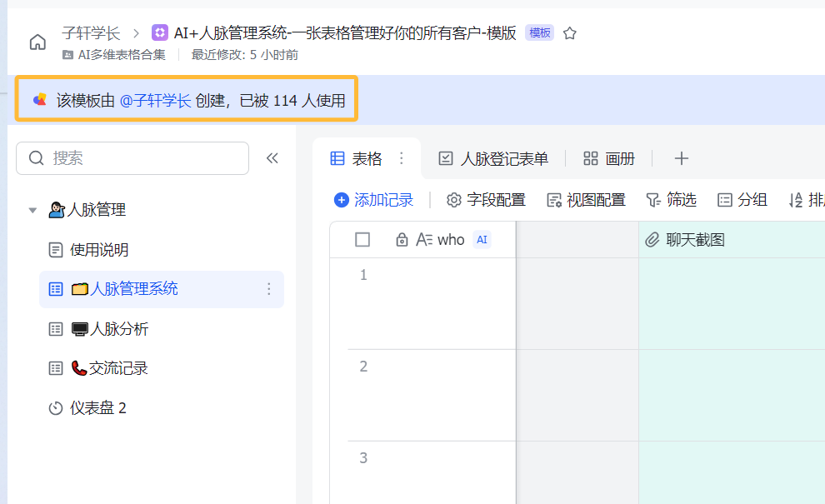Click the home icon in the breadcrumb
The height and width of the screenshot is (504, 825).
[37, 42]
